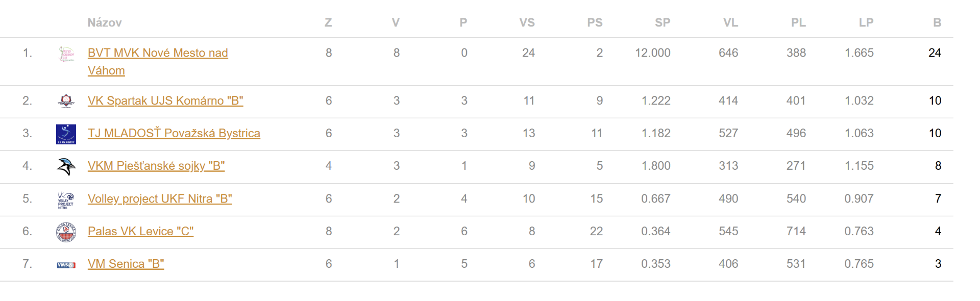The image size is (980, 301).
Task: Open BVT MVK Nové Mesto nad Váhom link
Action: point(158,53)
